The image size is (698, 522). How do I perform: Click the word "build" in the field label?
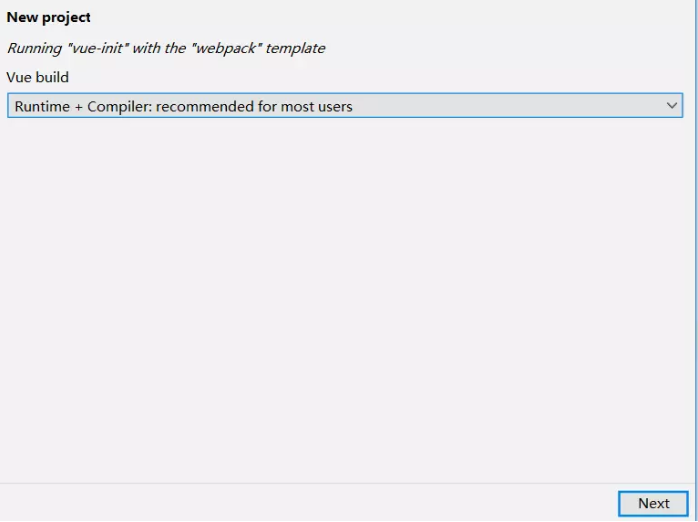pyautogui.click(x=52, y=77)
